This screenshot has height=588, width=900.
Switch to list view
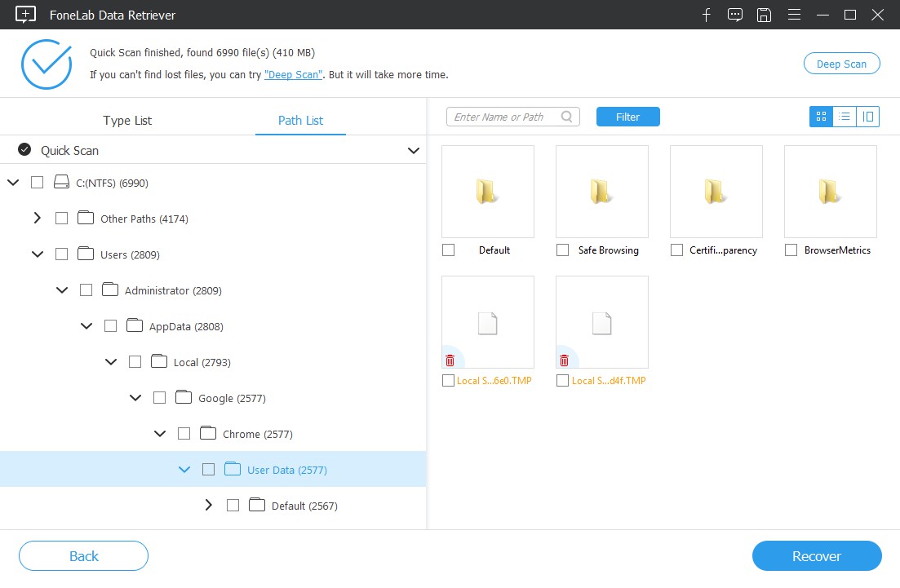tap(845, 117)
